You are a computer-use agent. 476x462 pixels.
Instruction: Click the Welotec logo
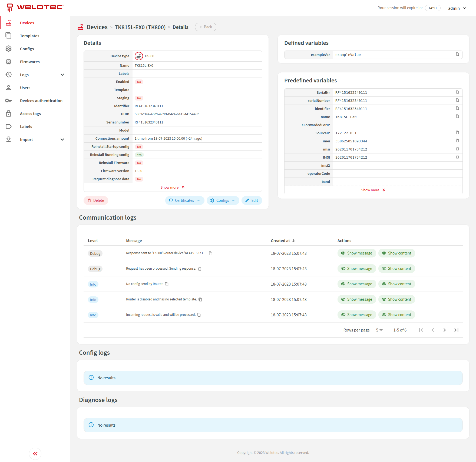pyautogui.click(x=35, y=8)
